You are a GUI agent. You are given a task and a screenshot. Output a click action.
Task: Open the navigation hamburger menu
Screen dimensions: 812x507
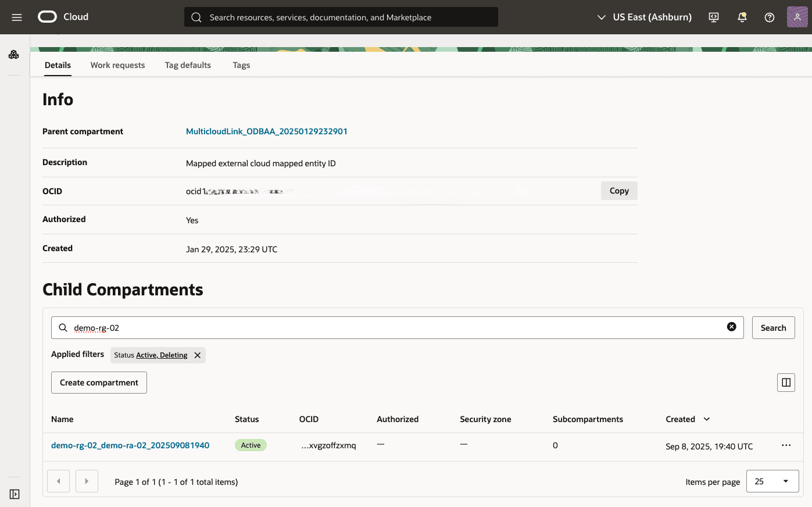(x=16, y=17)
